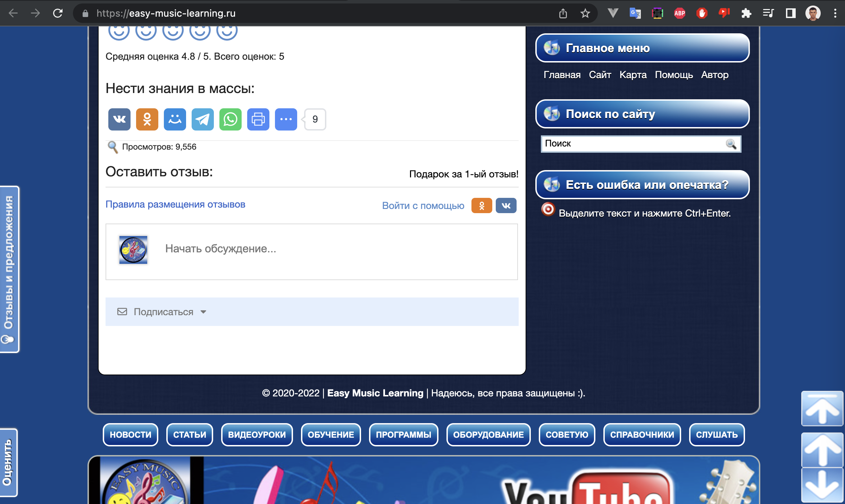This screenshot has width=845, height=504.
Task: Click the browser share page icon
Action: [x=563, y=13]
